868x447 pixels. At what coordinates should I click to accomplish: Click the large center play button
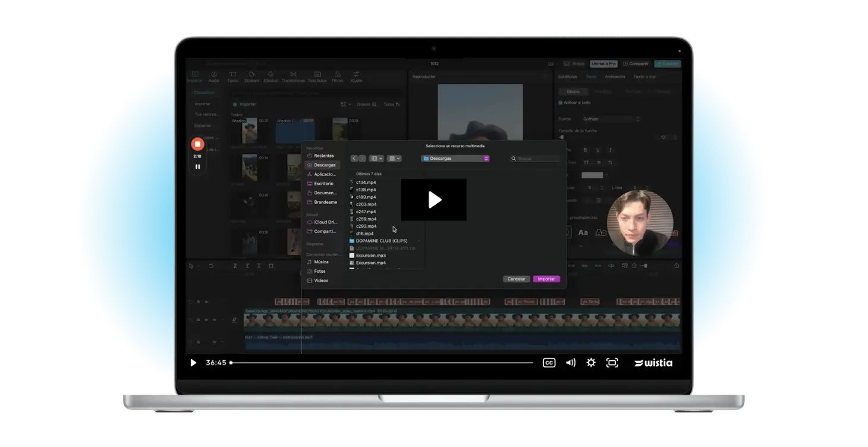coord(434,200)
